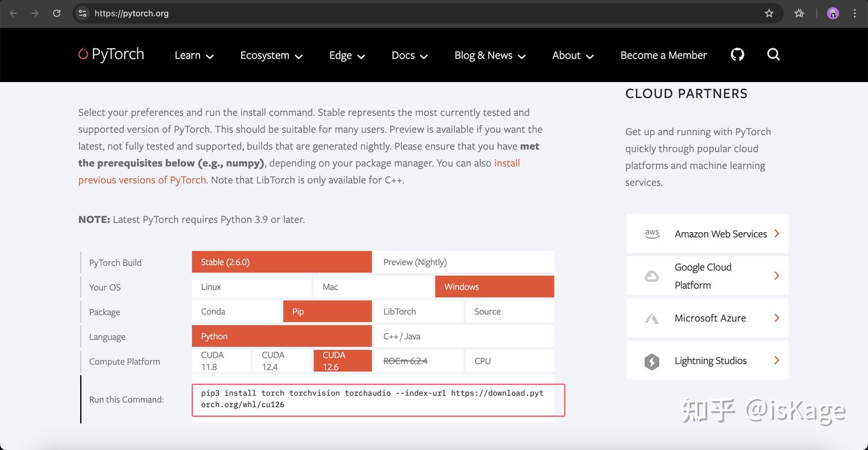The width and height of the screenshot is (868, 450).
Task: Click the search magnifier icon
Action: point(773,55)
